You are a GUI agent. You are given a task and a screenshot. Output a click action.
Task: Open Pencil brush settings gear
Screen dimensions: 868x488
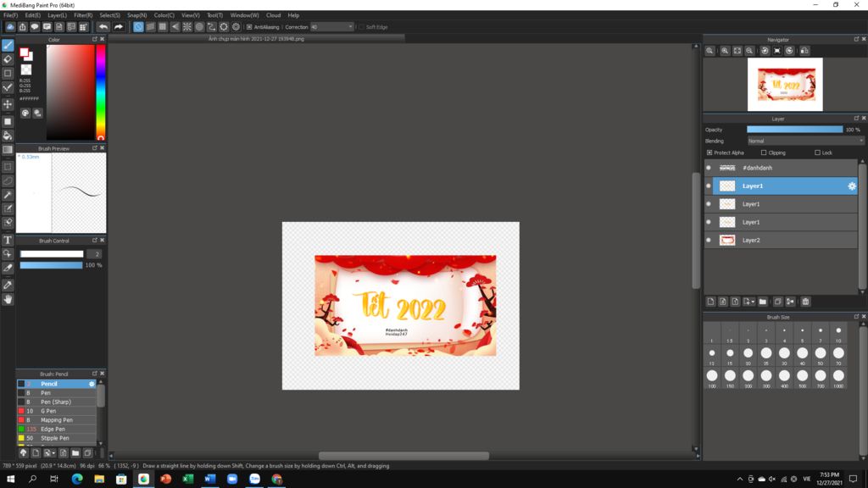[x=92, y=384]
